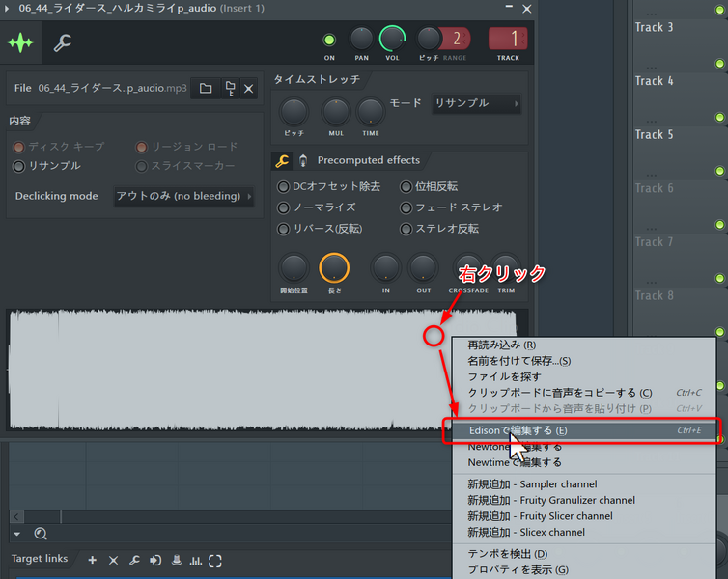This screenshot has width=728, height=579.
Task: Click the plus icon next to Target links
Action: 93,560
